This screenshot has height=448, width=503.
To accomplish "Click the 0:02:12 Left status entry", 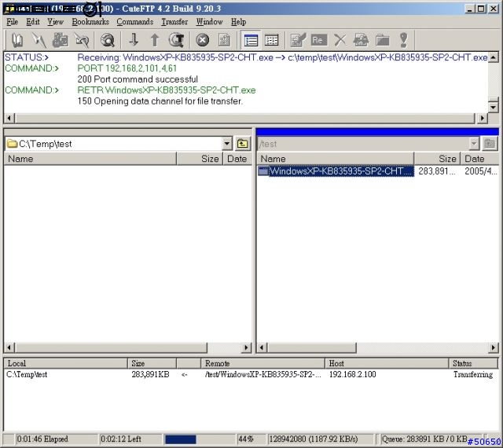I will [121, 439].
